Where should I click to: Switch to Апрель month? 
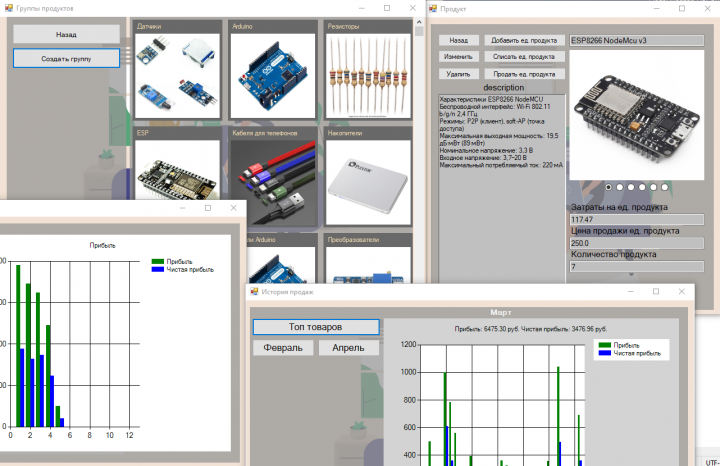tap(349, 348)
